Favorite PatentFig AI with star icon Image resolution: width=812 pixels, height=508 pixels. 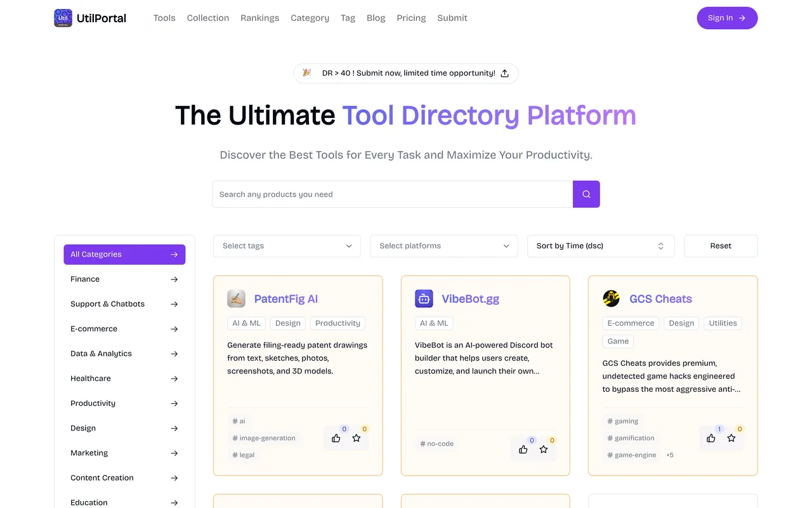[x=356, y=438]
